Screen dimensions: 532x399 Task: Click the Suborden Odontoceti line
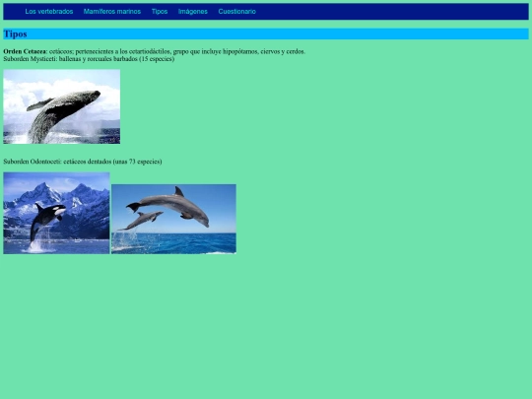pos(83,162)
